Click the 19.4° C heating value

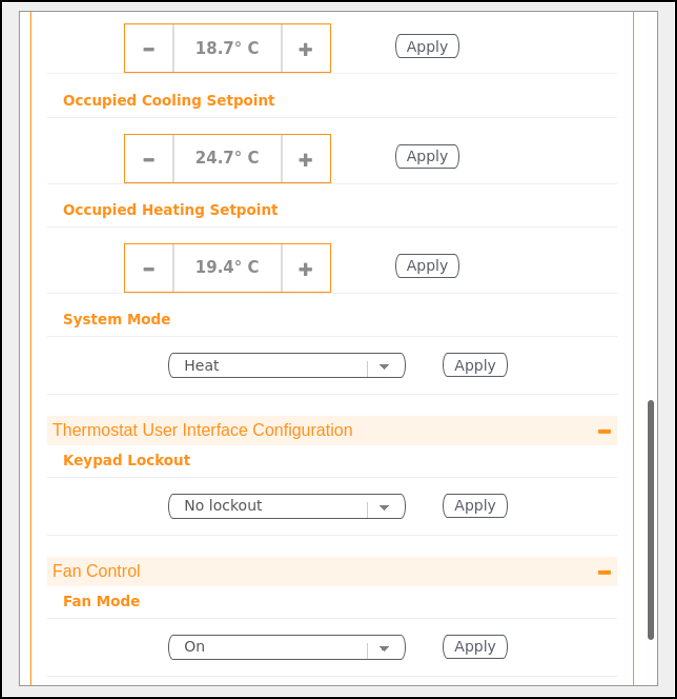227,268
